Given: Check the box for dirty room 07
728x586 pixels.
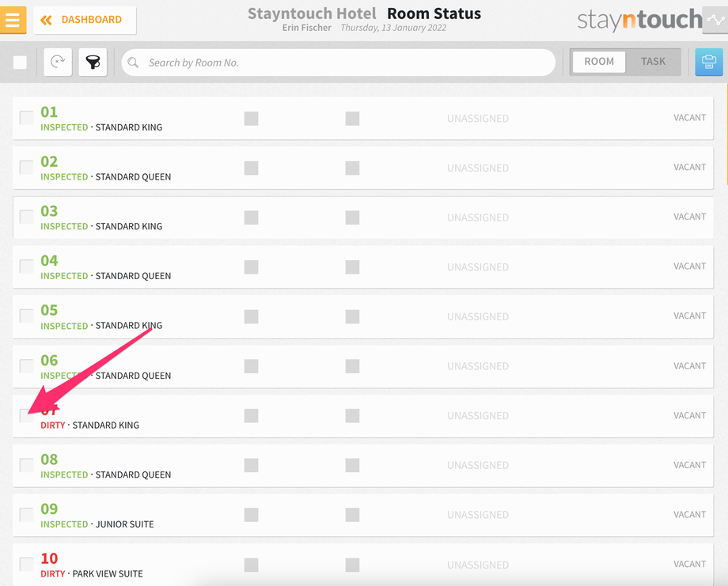Looking at the screenshot, I should pyautogui.click(x=26, y=415).
